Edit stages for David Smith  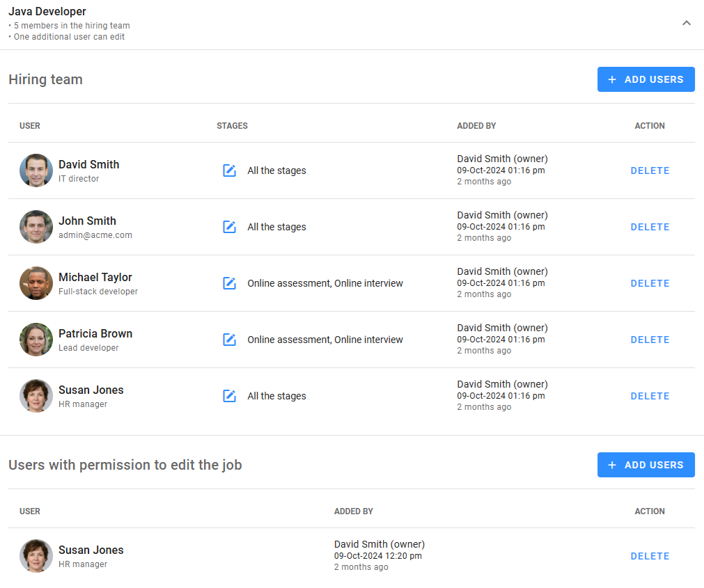coord(230,170)
